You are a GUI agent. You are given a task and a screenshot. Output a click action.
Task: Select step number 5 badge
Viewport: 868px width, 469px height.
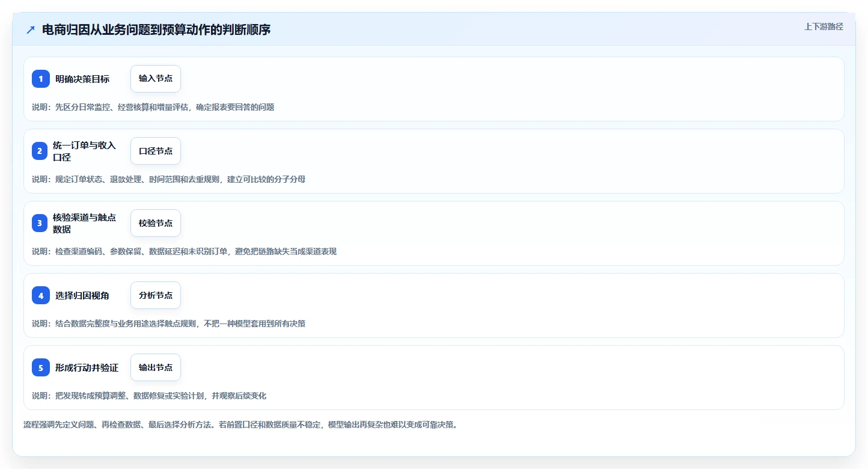[41, 367]
